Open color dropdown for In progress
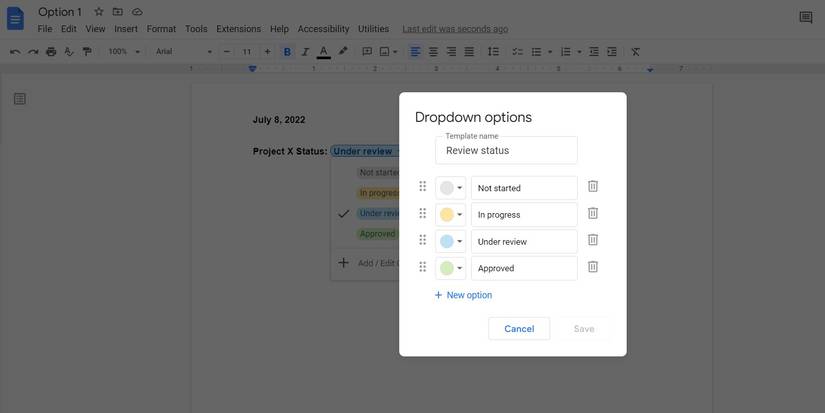The height and width of the screenshot is (413, 825). click(x=450, y=215)
